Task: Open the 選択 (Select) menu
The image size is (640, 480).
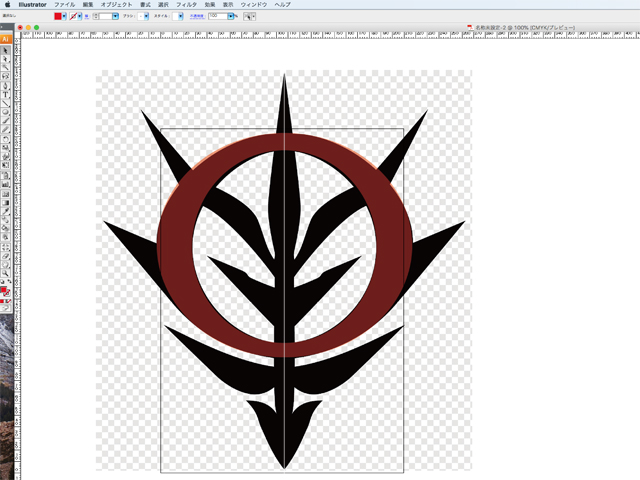Action: 163,4
